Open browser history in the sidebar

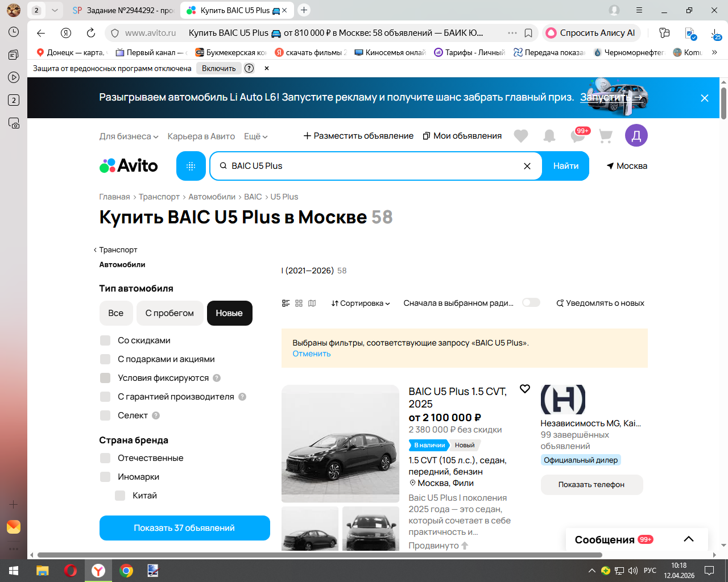14,32
